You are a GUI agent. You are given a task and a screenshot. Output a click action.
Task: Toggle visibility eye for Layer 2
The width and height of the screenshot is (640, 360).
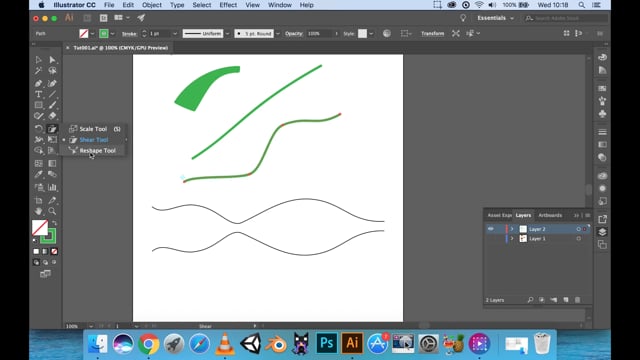point(491,229)
